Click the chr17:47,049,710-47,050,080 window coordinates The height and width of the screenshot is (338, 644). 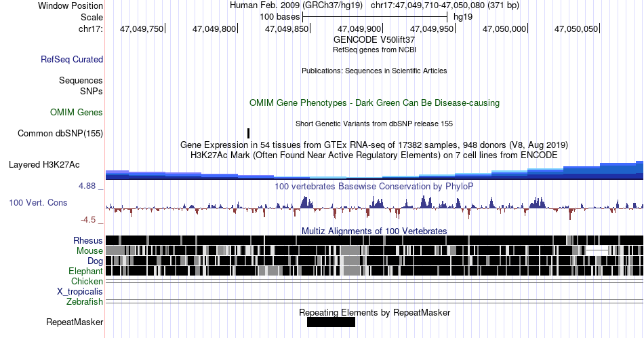coord(445,5)
